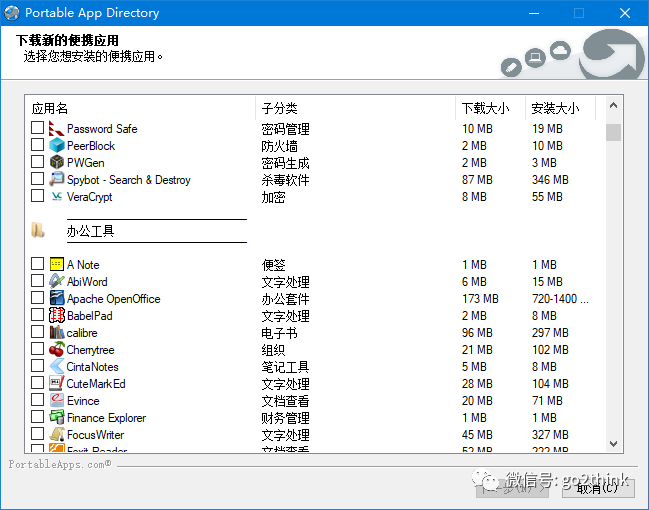Screen dimensions: 649x510
Task: Sort by the 子分类 column header
Action: pos(356,108)
